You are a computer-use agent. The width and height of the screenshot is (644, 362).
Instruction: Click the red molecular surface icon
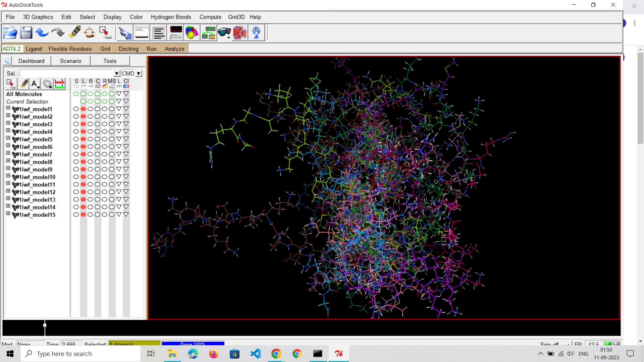click(x=240, y=33)
